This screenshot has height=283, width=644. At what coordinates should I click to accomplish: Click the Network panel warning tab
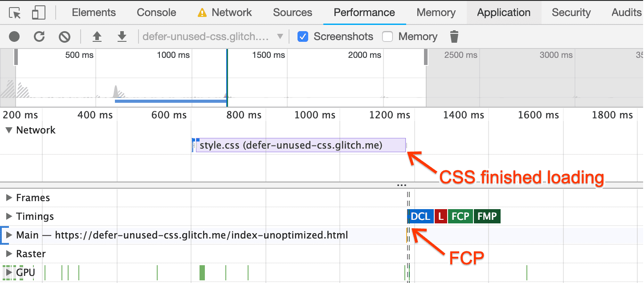click(x=225, y=12)
